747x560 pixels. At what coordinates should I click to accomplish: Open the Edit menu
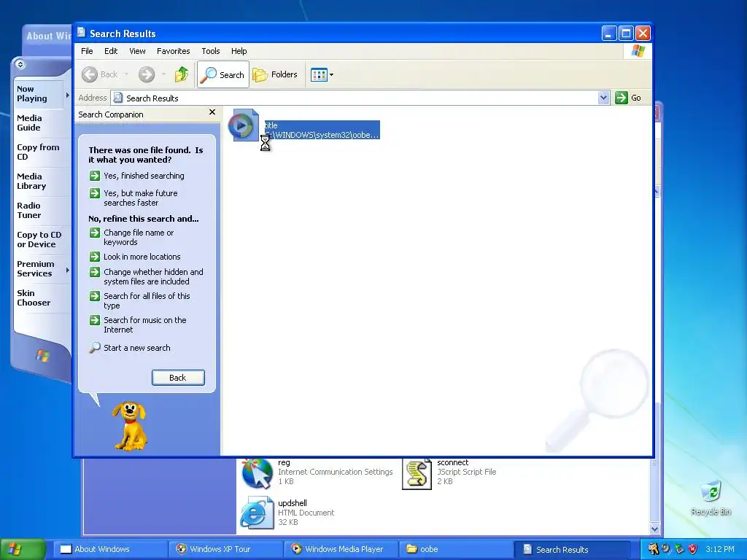(x=111, y=51)
